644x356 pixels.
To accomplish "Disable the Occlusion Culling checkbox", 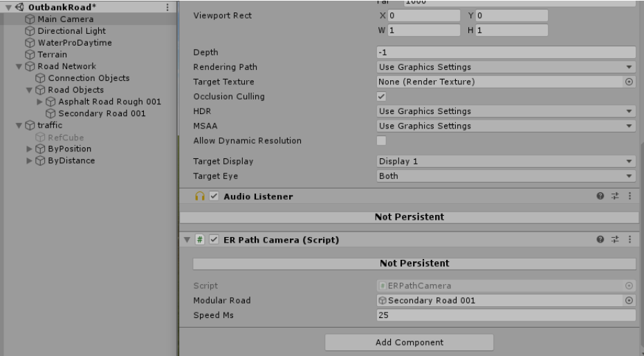I will [x=380, y=96].
